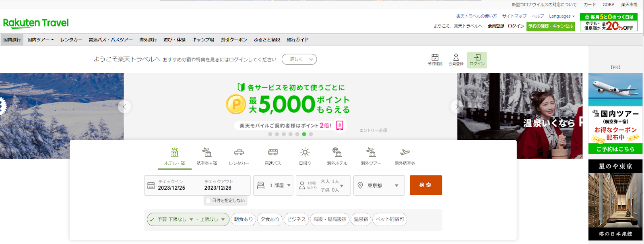Image resolution: width=644 pixels, height=244 pixels.
Task: Toggle the ビジネス filter
Action: point(296,219)
